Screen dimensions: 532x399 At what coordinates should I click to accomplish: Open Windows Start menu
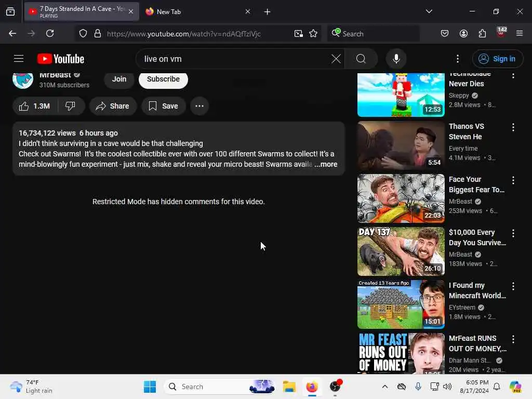[150, 387]
